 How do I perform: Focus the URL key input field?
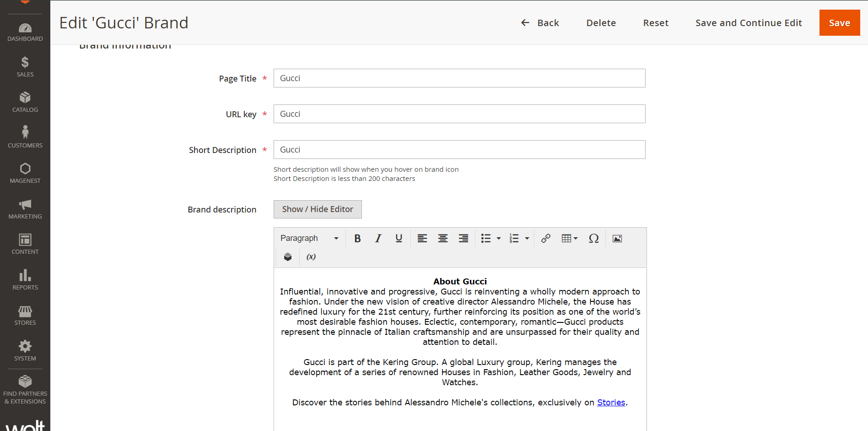(459, 114)
